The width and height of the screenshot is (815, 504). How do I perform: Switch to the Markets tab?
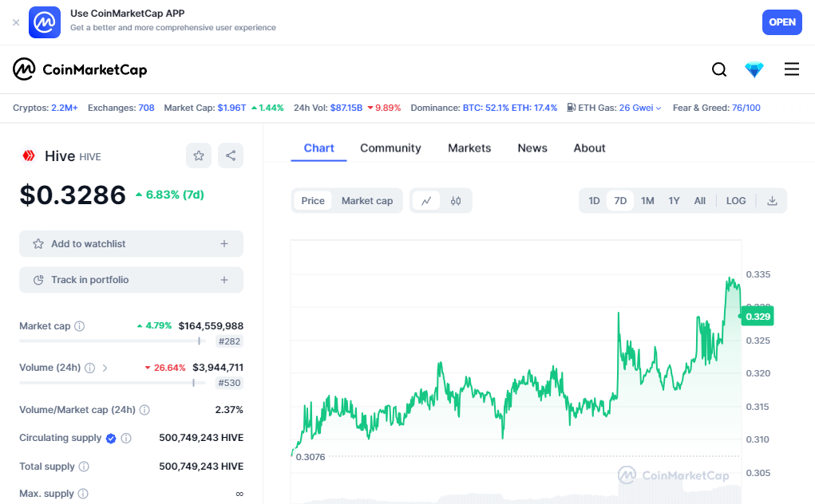point(469,148)
